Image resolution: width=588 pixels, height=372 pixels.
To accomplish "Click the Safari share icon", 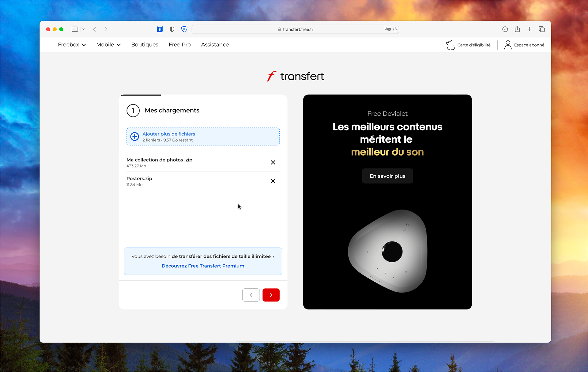I will (x=517, y=29).
